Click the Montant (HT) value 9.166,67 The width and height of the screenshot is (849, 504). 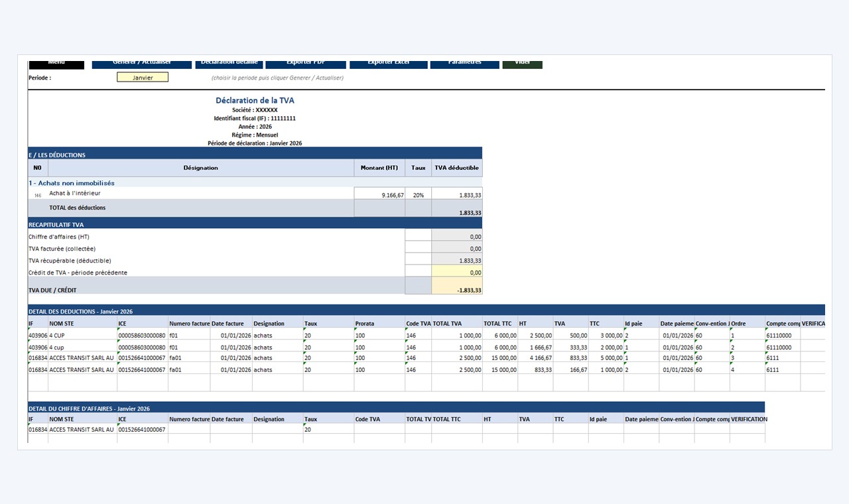point(379,194)
